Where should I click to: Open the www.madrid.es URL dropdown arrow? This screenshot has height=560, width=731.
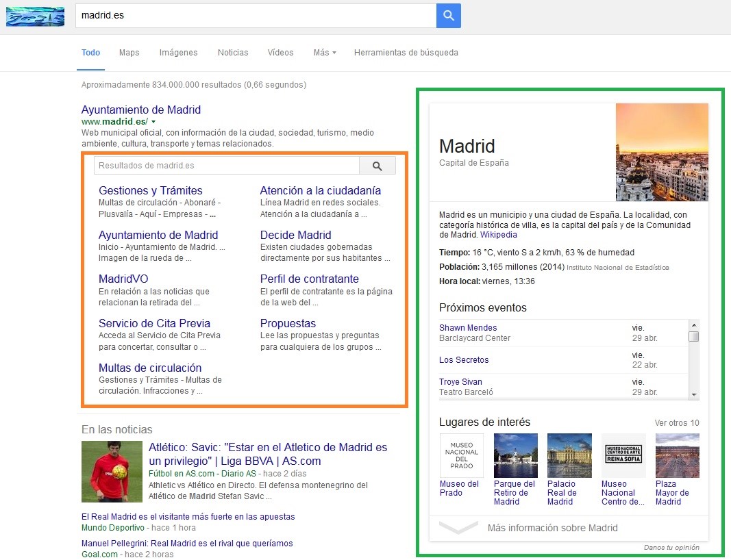[x=153, y=122]
